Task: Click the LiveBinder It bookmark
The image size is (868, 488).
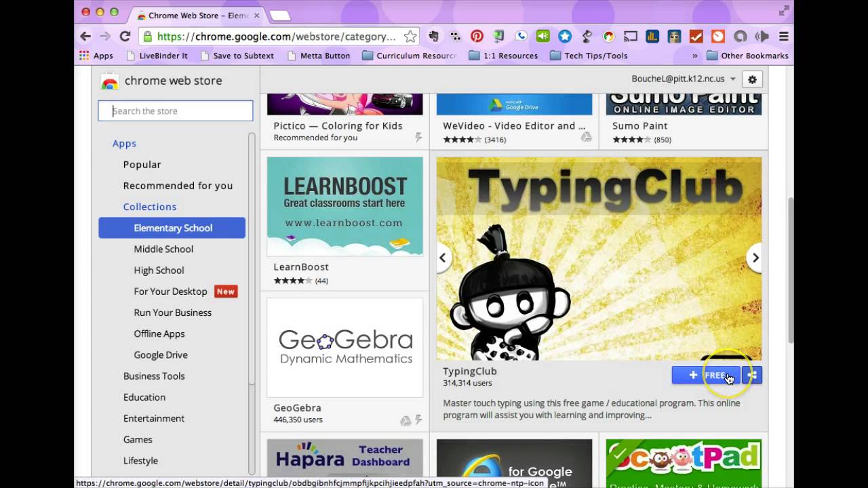Action: click(157, 56)
